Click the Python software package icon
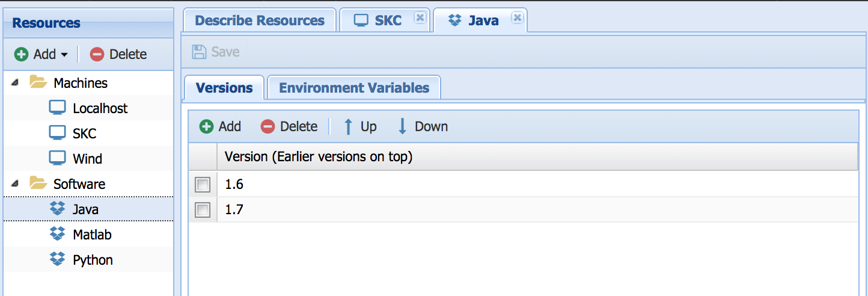Viewport: 868px width, 296px height. [58, 260]
